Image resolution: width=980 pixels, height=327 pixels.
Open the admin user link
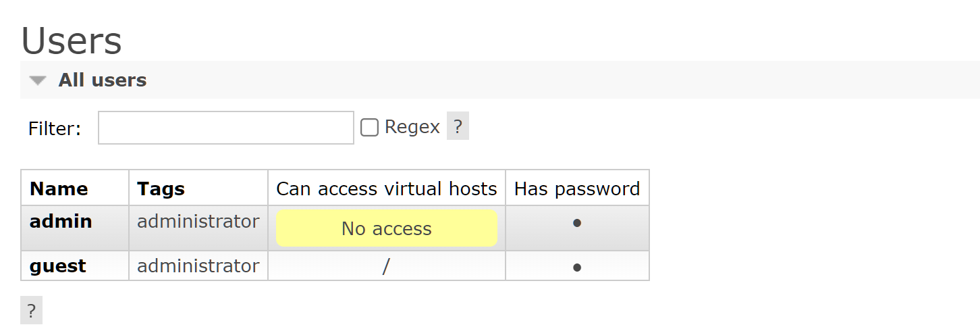coord(61,222)
